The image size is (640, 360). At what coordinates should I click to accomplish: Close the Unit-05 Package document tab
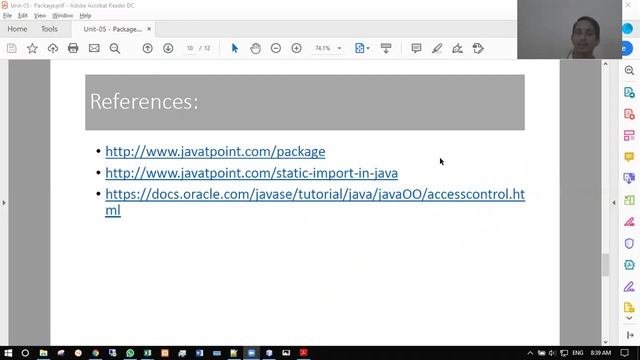[x=149, y=29]
